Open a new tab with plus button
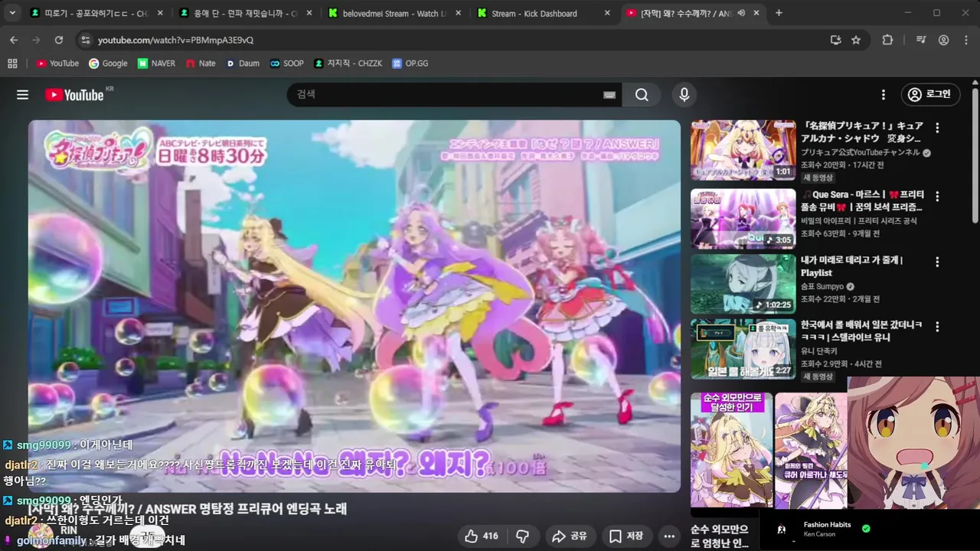 point(779,13)
